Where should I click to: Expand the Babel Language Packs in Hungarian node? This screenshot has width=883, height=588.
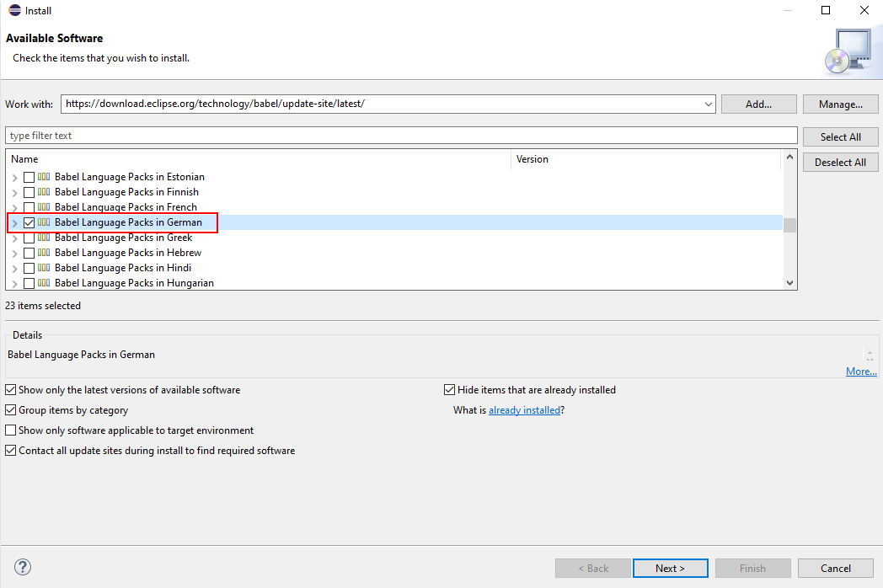(14, 282)
